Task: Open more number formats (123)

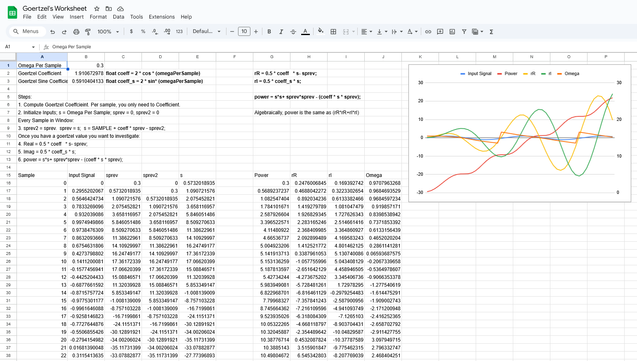Action: pyautogui.click(x=179, y=32)
